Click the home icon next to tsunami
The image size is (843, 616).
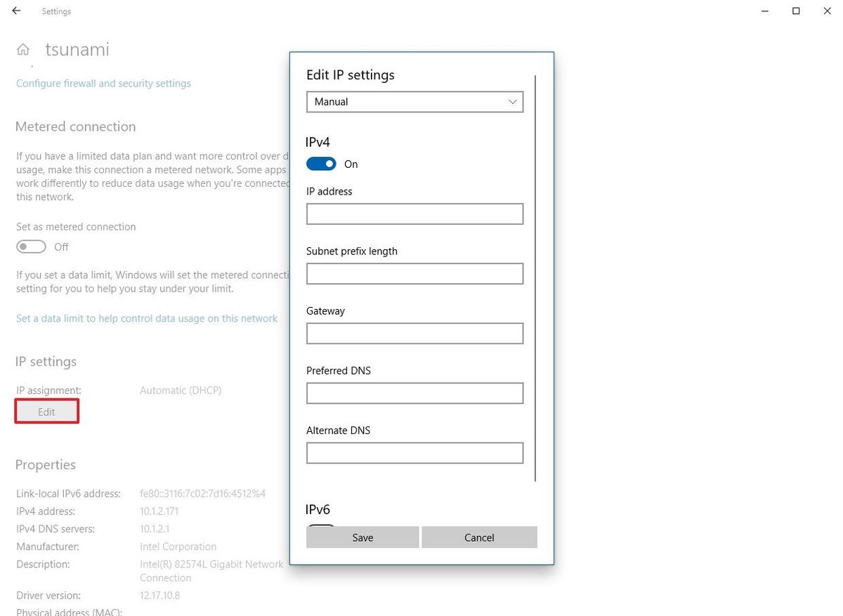pyautogui.click(x=24, y=48)
